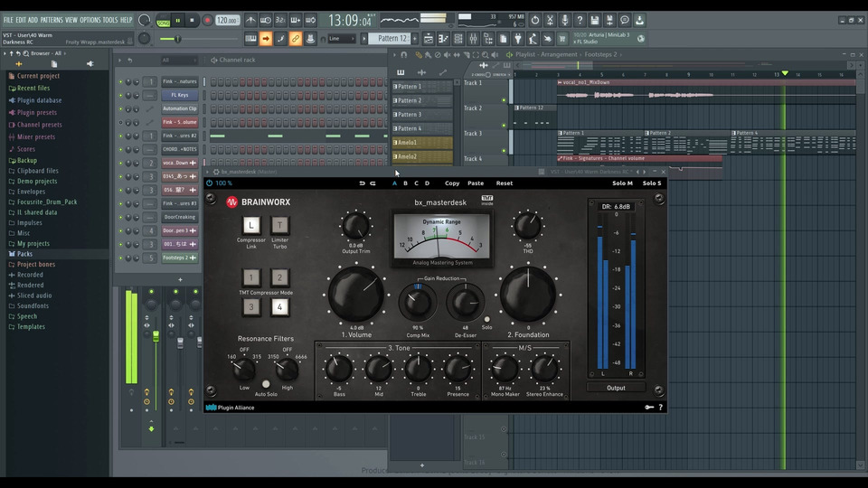Select TMT Compressor Mode 3
Screen dimensions: 868x488
click(x=251, y=307)
